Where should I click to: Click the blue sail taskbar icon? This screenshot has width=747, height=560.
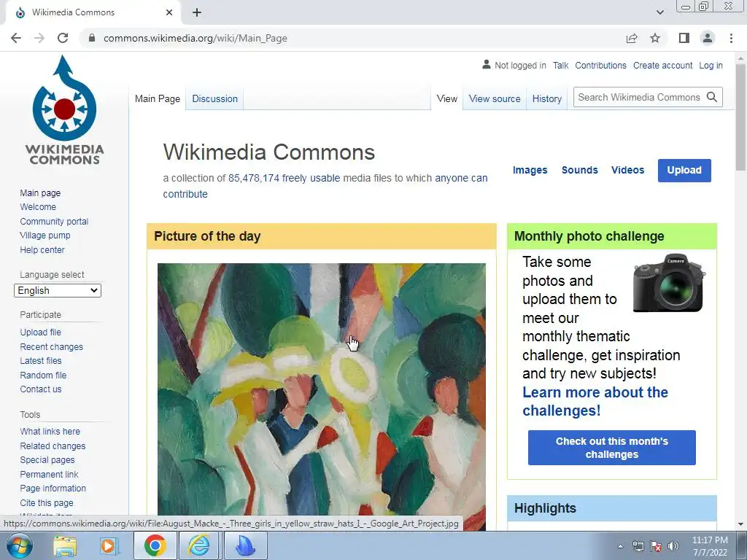(245, 545)
